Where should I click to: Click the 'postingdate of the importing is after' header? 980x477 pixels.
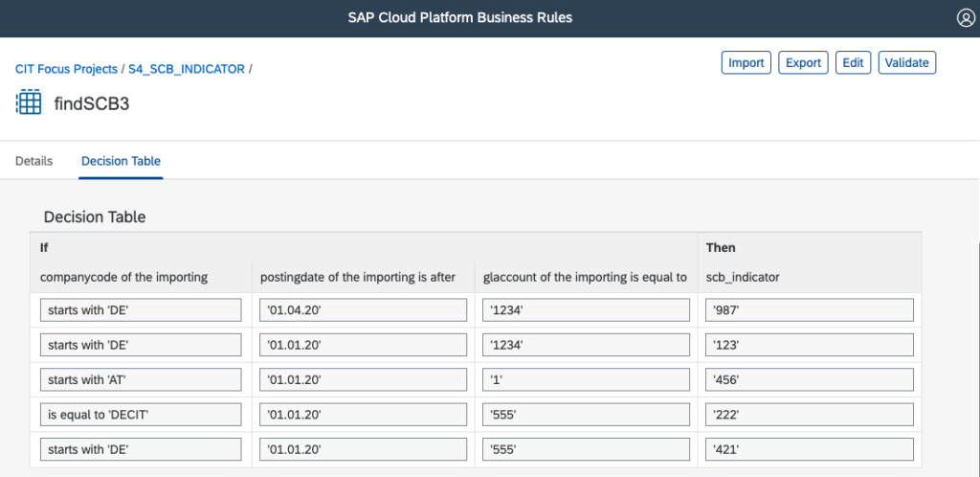357,278
